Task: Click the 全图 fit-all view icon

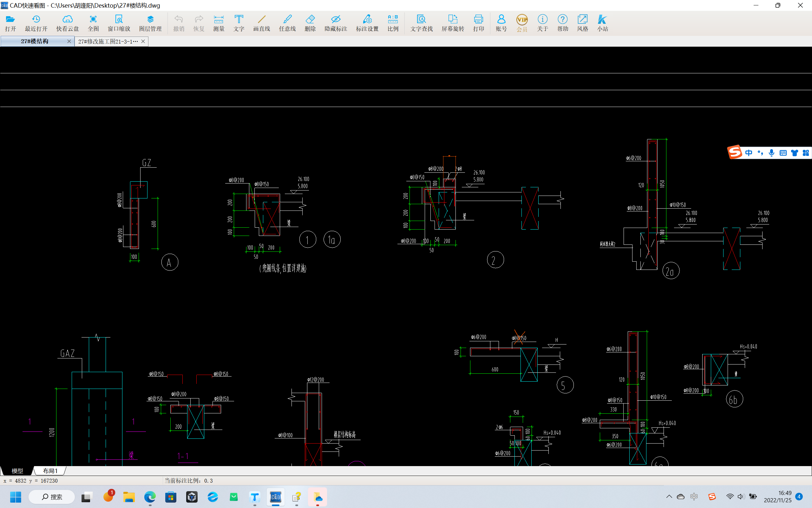Action: 93,23
